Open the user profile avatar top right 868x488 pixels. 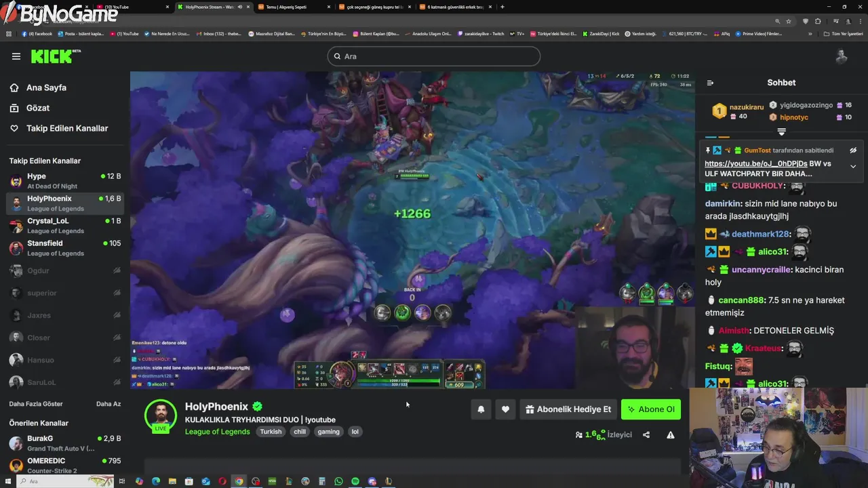[842, 56]
